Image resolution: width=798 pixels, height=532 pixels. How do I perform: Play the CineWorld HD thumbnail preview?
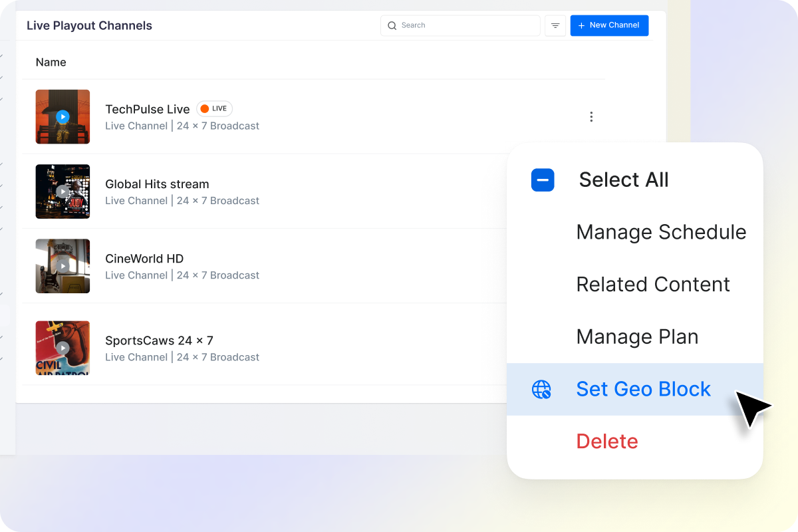pos(63,266)
